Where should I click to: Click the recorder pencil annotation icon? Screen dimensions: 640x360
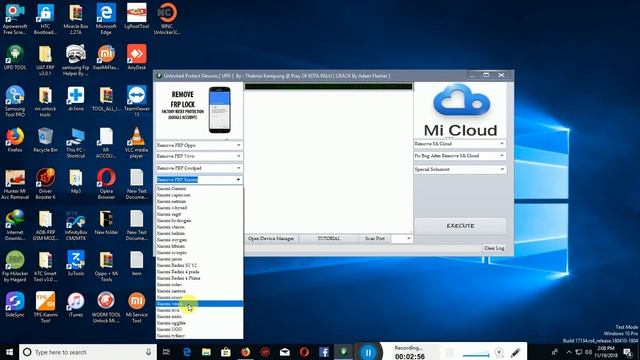click(516, 352)
